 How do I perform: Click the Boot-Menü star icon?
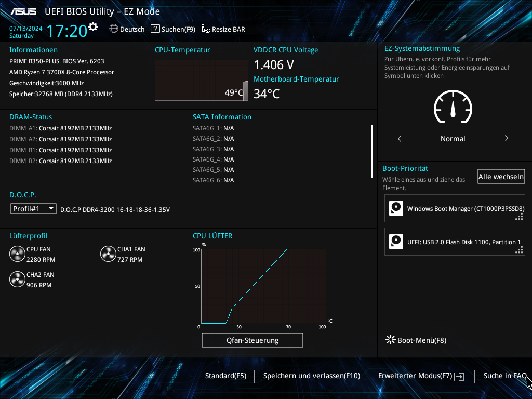(x=391, y=340)
